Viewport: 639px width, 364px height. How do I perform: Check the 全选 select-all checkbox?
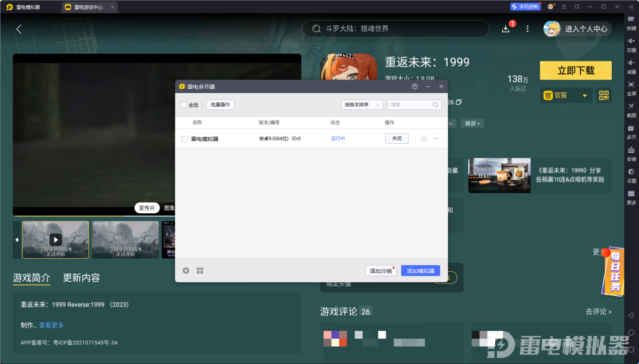[184, 105]
